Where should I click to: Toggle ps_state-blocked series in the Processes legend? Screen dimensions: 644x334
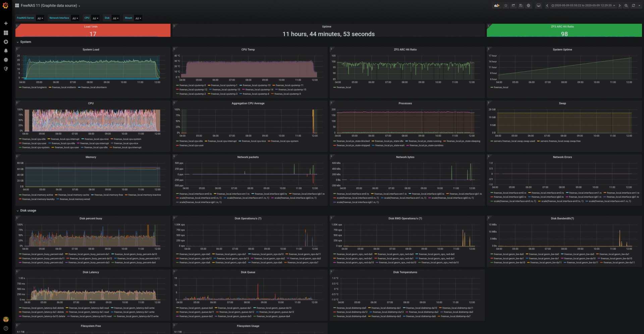point(353,141)
